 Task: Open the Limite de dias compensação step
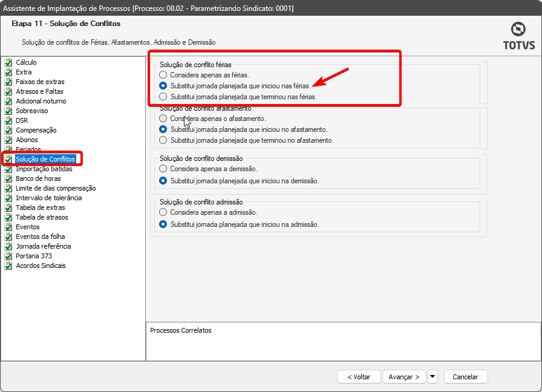[56, 188]
